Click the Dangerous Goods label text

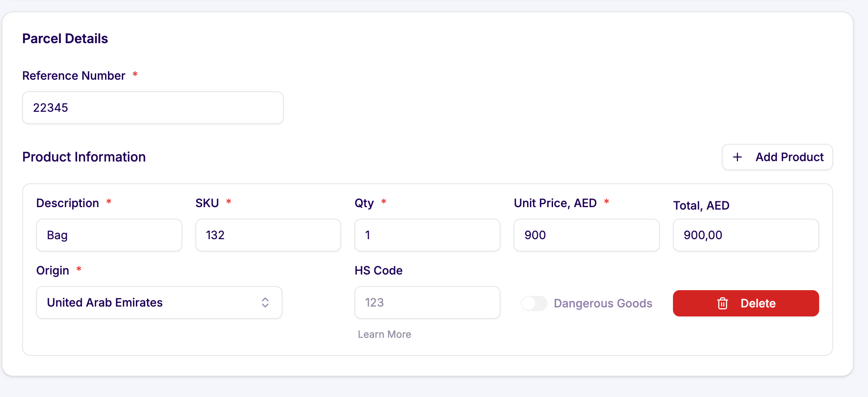coord(603,303)
